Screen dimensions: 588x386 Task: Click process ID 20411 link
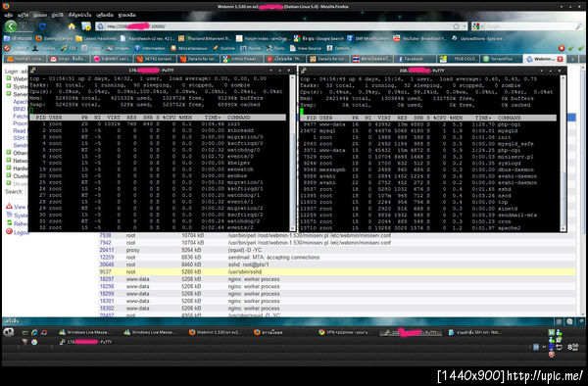(107, 250)
